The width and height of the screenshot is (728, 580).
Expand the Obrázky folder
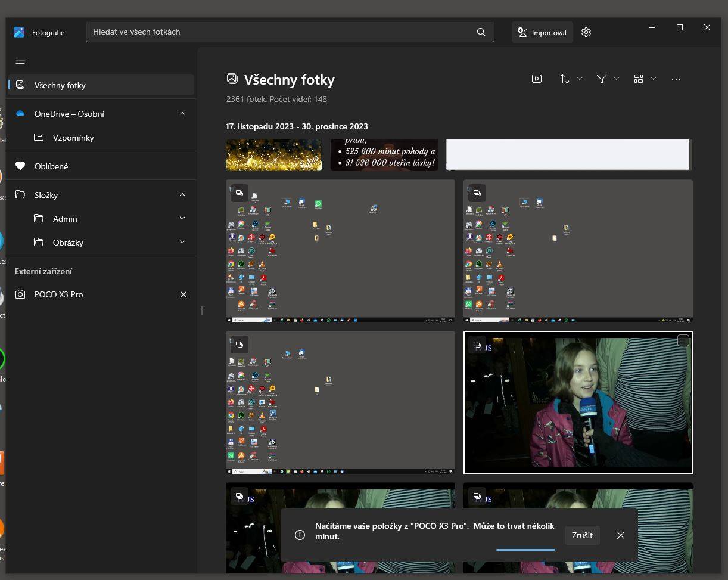[182, 242]
